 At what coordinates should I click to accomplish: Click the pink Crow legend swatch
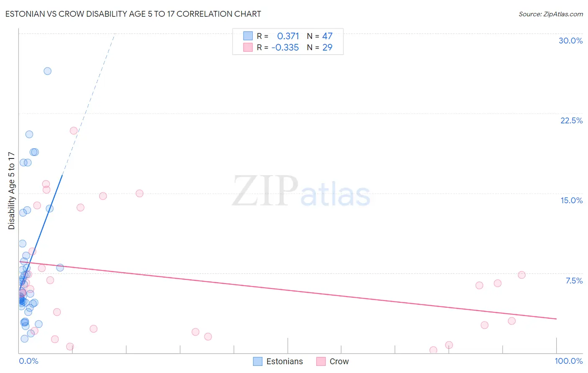click(x=321, y=361)
